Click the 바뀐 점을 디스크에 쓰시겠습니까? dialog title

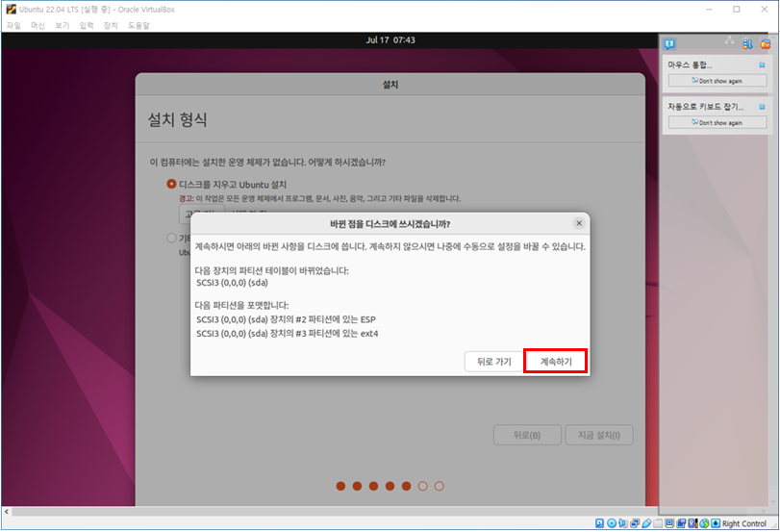point(390,224)
